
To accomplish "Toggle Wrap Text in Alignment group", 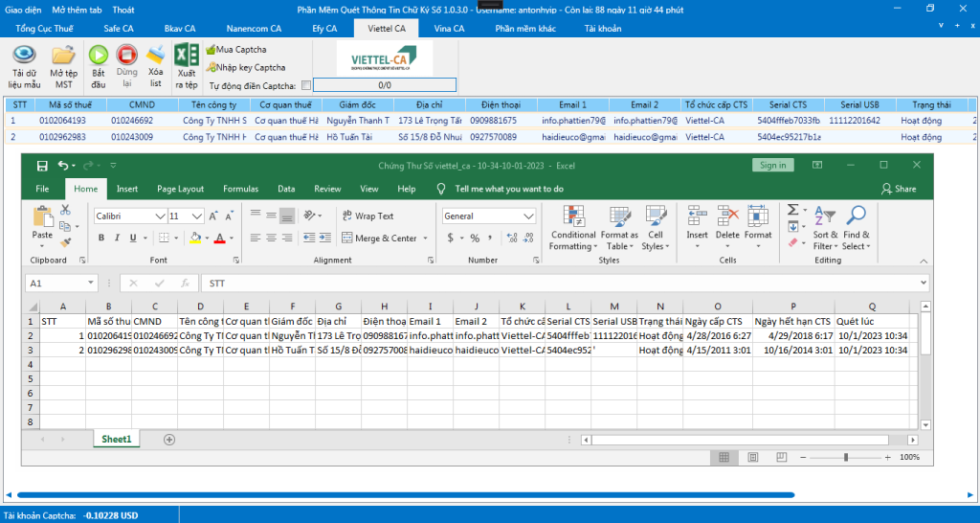I will tap(367, 216).
